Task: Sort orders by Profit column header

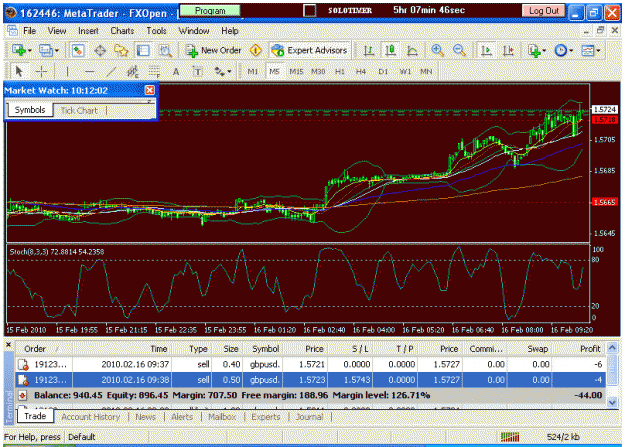Action: point(579,349)
